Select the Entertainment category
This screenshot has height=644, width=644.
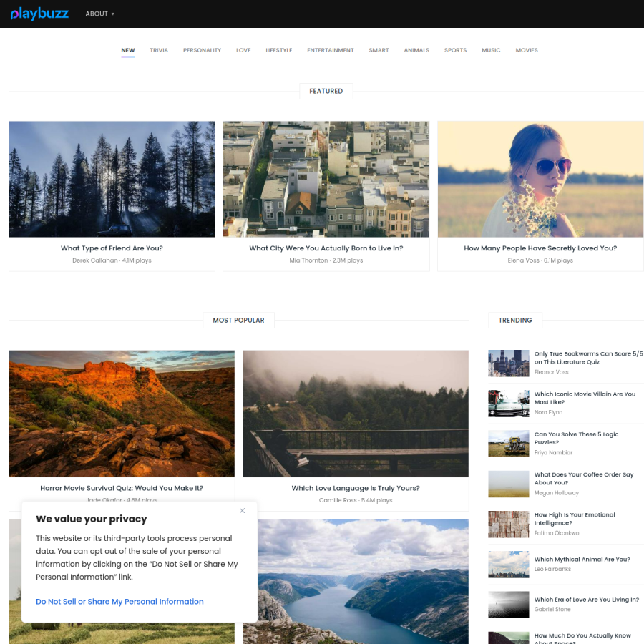coord(331,50)
